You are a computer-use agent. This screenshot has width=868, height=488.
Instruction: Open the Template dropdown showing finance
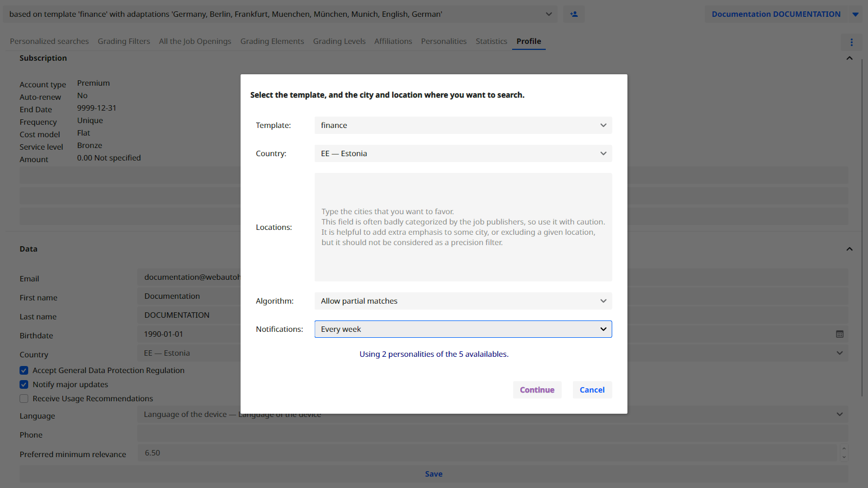coord(463,125)
